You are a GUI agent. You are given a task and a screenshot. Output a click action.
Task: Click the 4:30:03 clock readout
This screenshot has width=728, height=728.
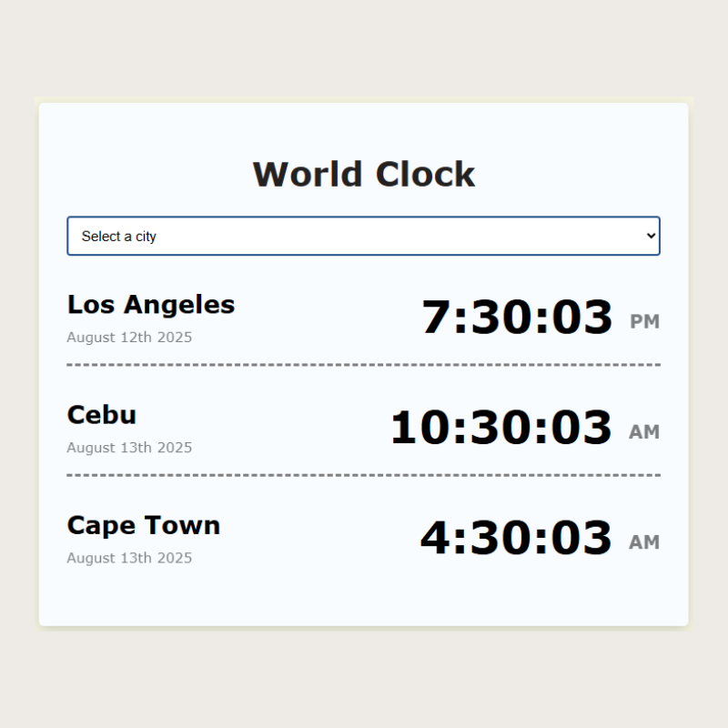(x=519, y=537)
